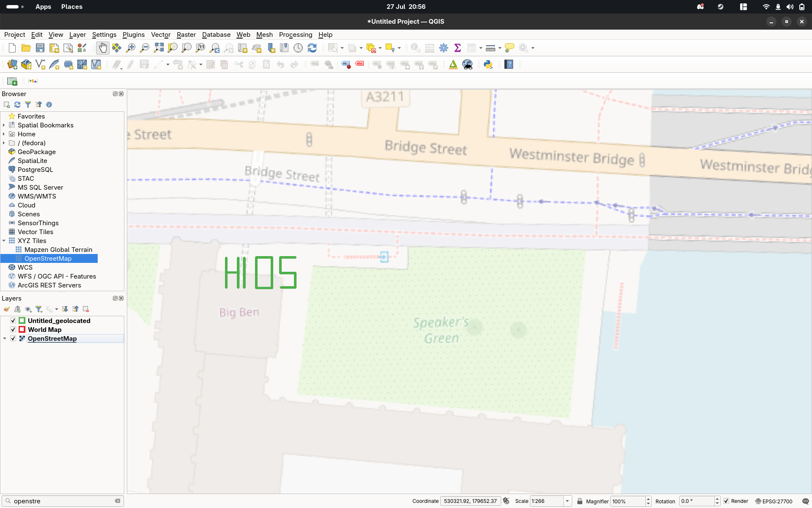Open the Project menu
Image resolution: width=812 pixels, height=508 pixels.
[15, 35]
